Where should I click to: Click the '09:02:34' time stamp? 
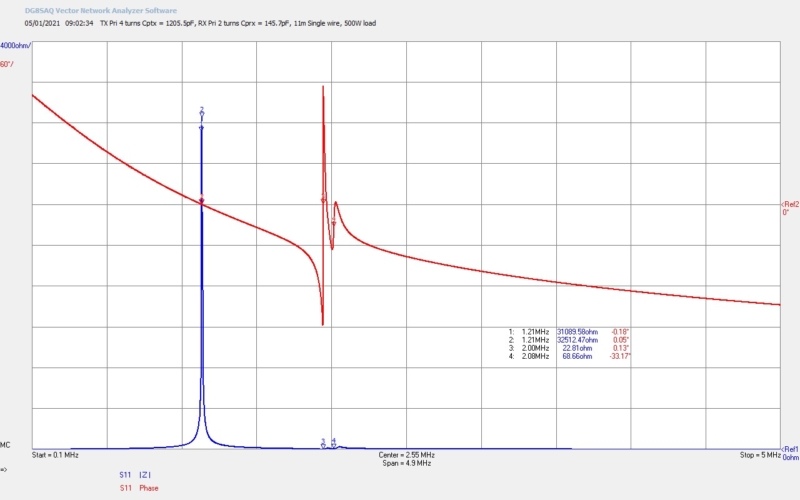point(79,23)
